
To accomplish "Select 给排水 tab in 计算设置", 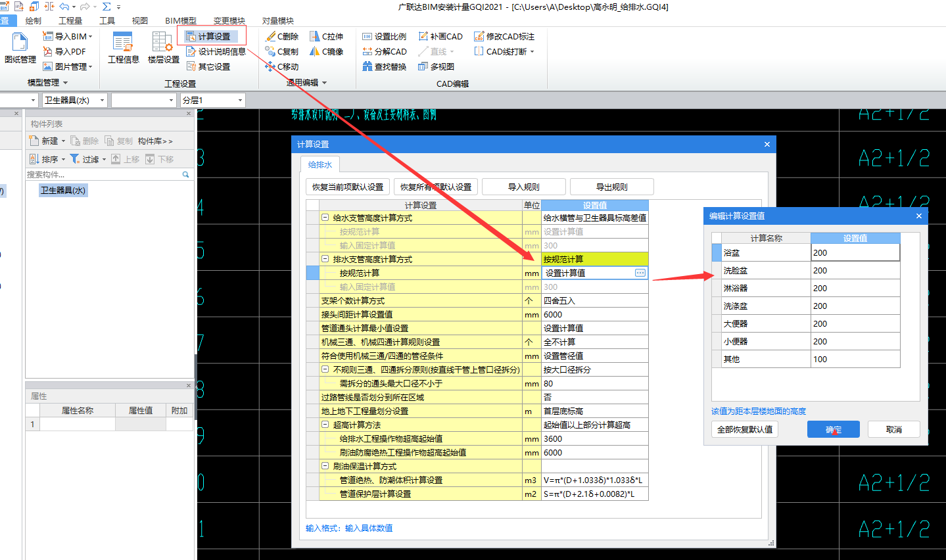I will 320,164.
